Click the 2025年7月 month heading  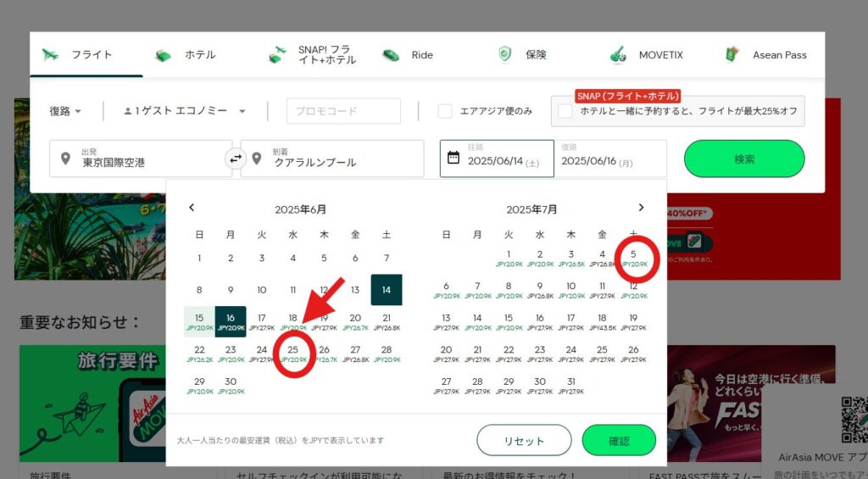coord(531,209)
